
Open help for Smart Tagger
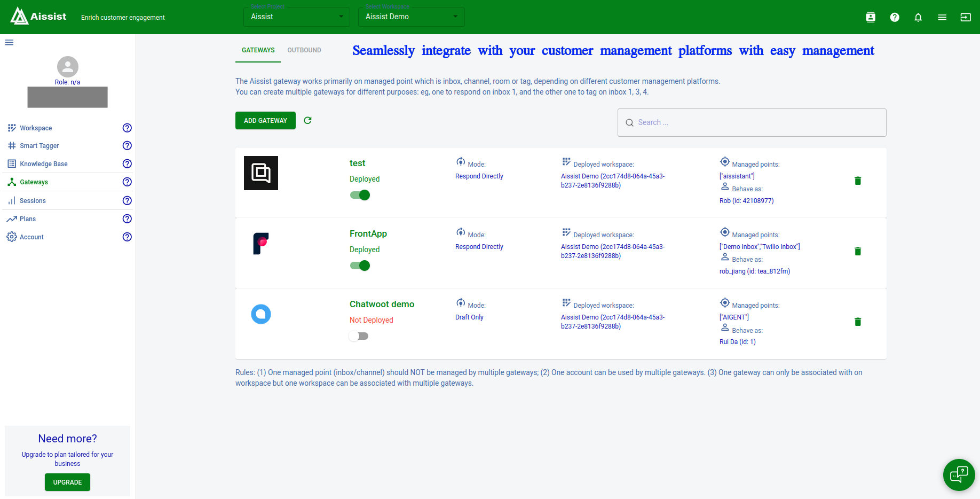pos(127,145)
